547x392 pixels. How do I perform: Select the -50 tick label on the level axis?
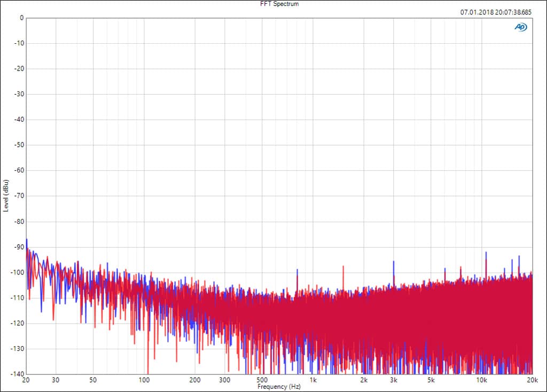[x=18, y=145]
